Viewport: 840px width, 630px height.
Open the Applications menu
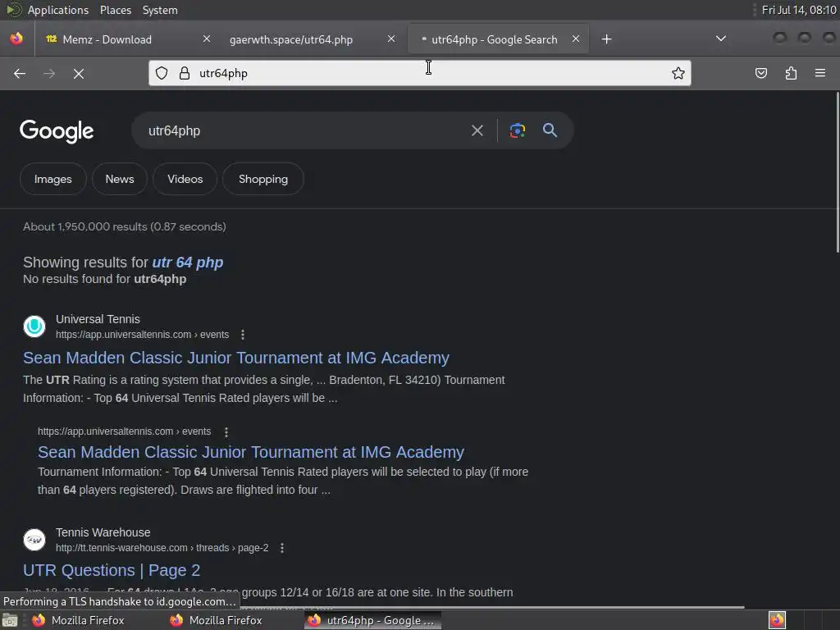point(58,10)
